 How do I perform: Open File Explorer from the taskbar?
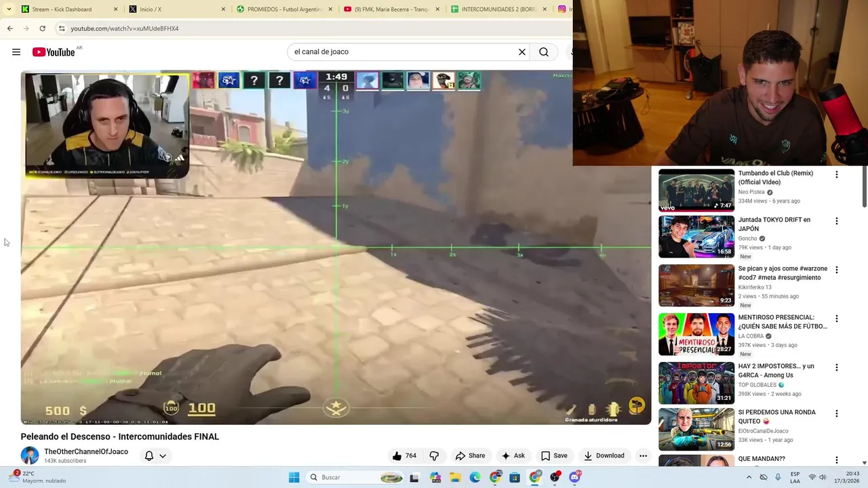[456, 477]
